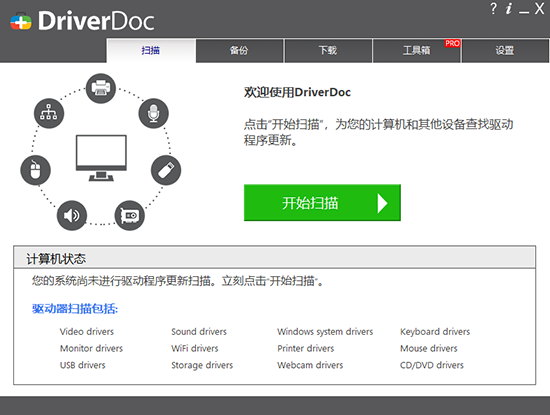
Task: Click the network hierarchy icon
Action: click(49, 113)
